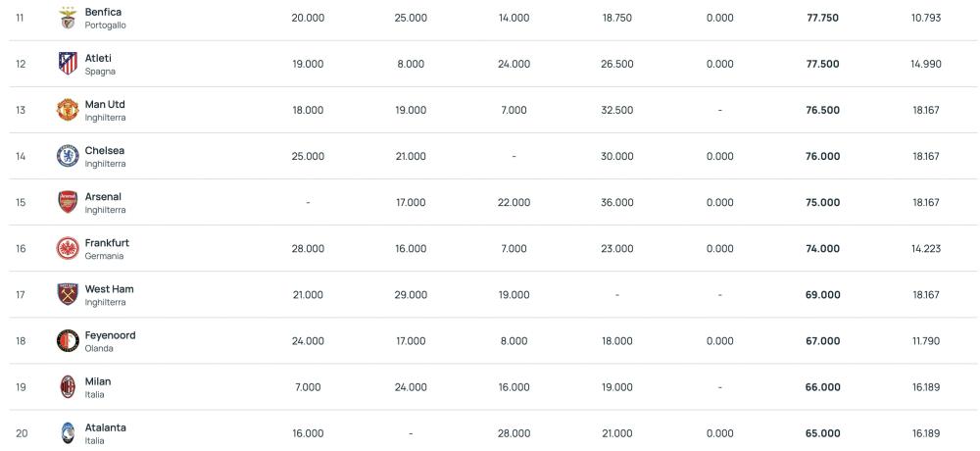
Task: Open the Man Utd team name link
Action: pos(105,105)
